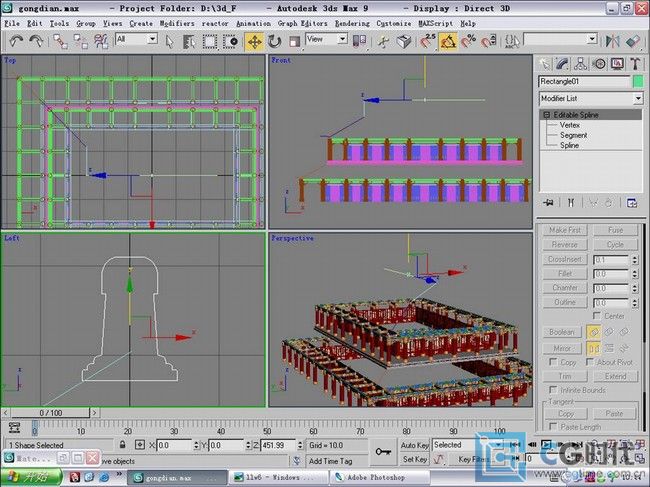The width and height of the screenshot is (650, 487).
Task: Open the File menu
Action: (x=12, y=24)
